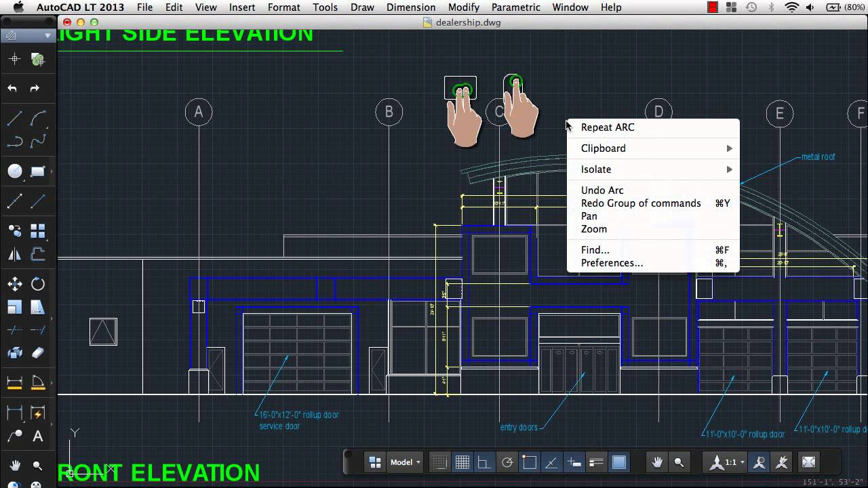Select the Text A tool
The height and width of the screenshot is (488, 868).
pyautogui.click(x=38, y=436)
